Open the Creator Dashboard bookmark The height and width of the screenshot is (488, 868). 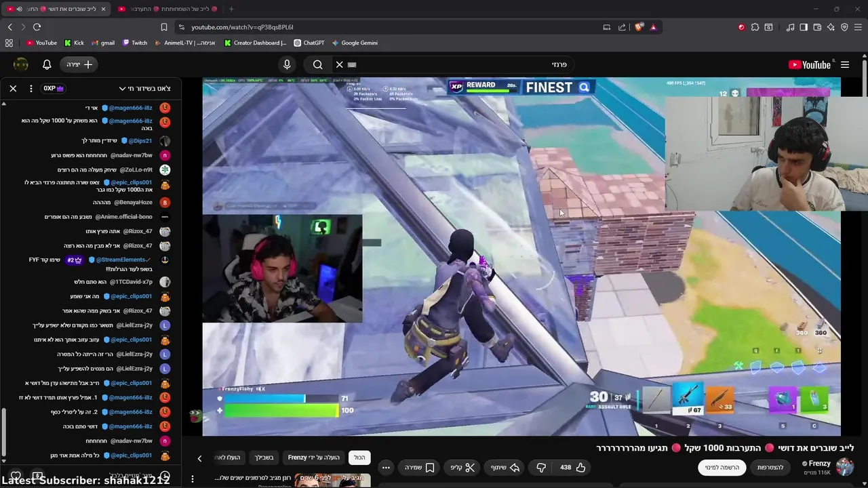click(x=256, y=43)
